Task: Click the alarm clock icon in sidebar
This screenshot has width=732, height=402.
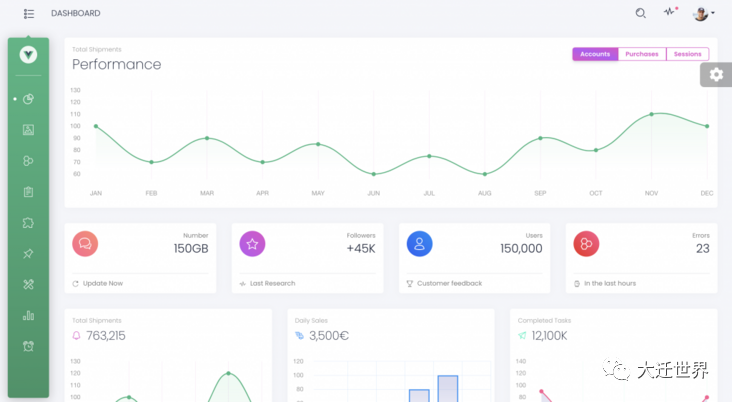Action: [29, 346]
